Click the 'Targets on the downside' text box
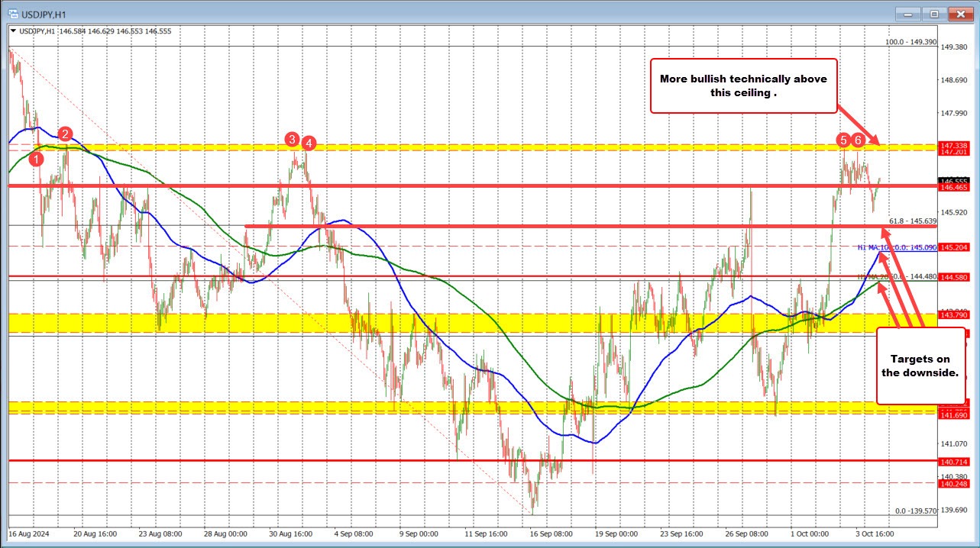 pos(920,367)
